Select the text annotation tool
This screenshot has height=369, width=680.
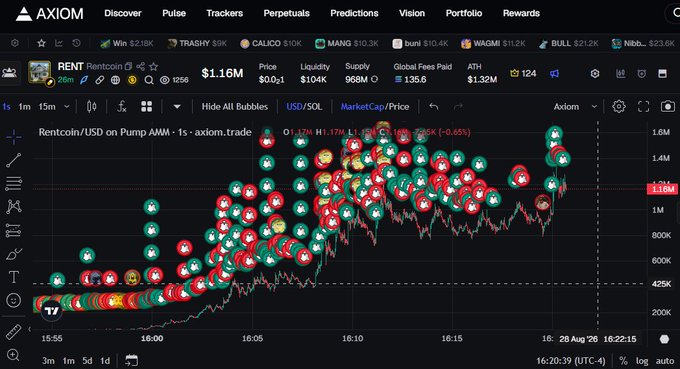pyautogui.click(x=13, y=277)
